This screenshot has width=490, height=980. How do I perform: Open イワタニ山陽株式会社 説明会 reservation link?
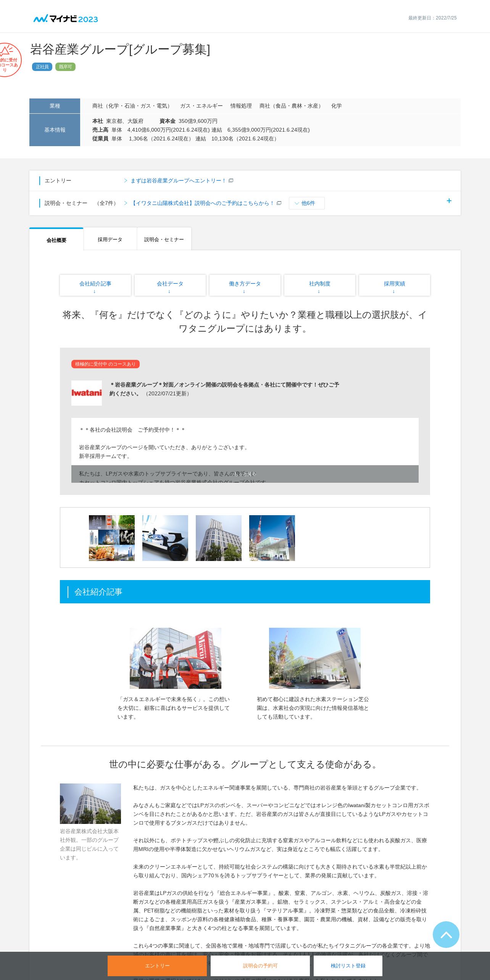(x=203, y=203)
